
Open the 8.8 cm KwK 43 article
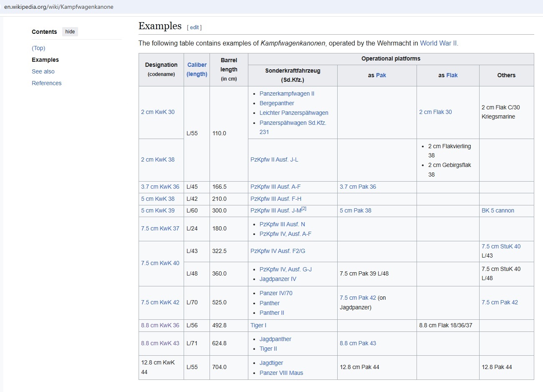(160, 343)
